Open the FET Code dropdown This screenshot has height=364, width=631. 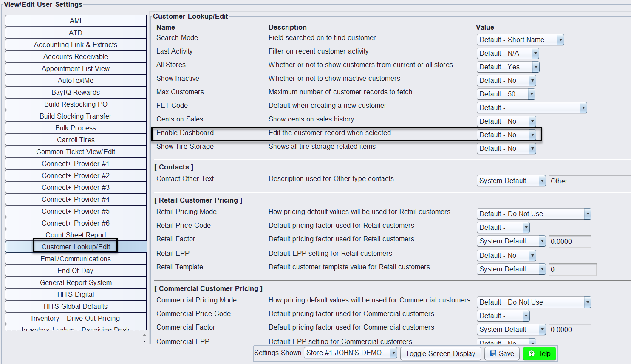(x=583, y=107)
